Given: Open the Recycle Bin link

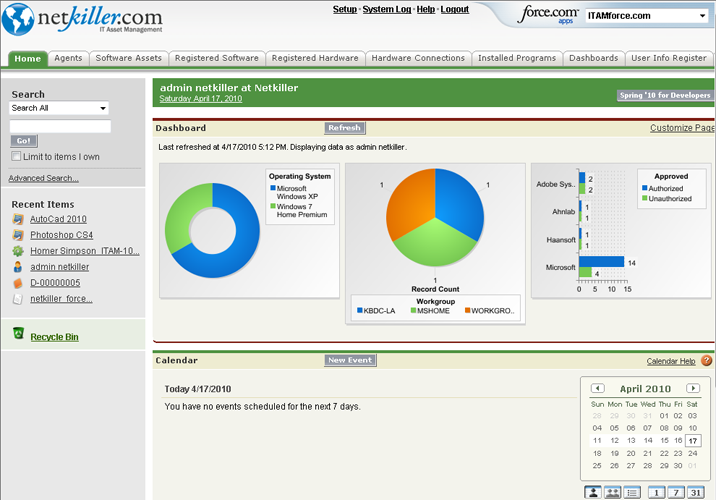Looking at the screenshot, I should pos(54,337).
